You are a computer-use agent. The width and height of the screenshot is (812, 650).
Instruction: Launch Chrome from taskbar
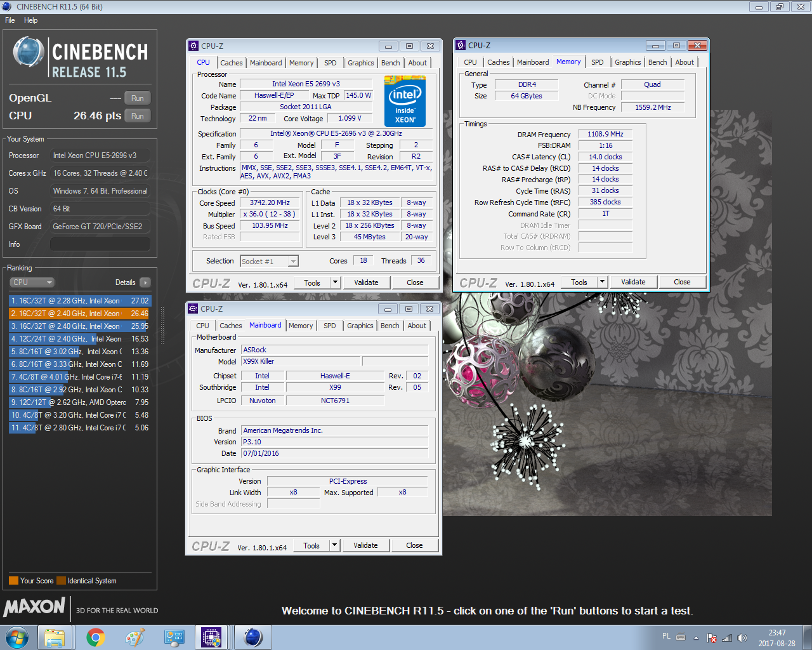pos(95,637)
